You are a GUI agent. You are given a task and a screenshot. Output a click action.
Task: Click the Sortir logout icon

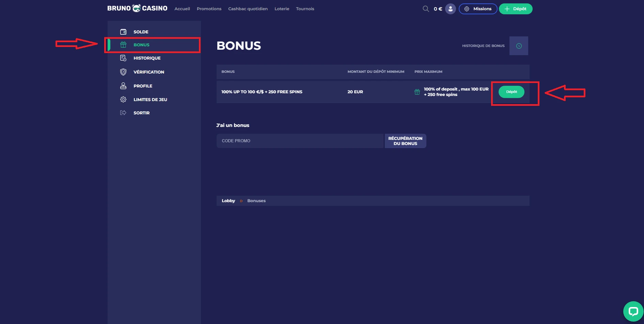pyautogui.click(x=123, y=113)
